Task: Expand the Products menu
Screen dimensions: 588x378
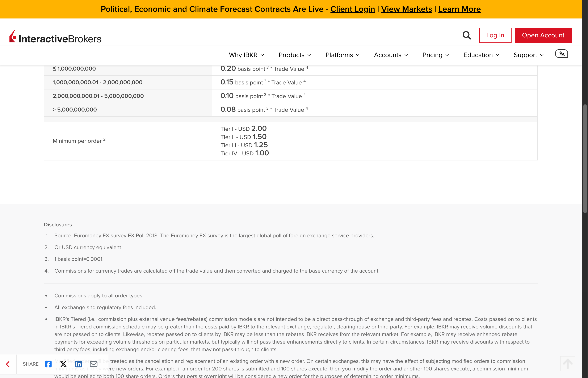Action: (294, 55)
